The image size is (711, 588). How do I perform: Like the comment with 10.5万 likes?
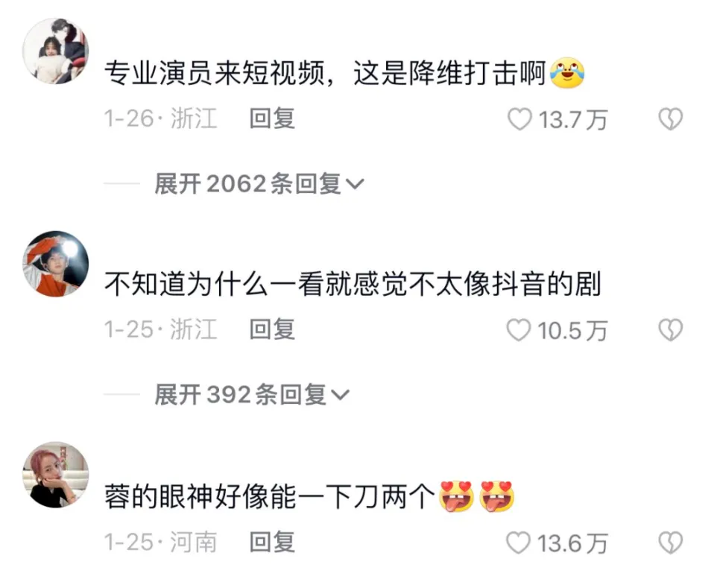coord(518,329)
